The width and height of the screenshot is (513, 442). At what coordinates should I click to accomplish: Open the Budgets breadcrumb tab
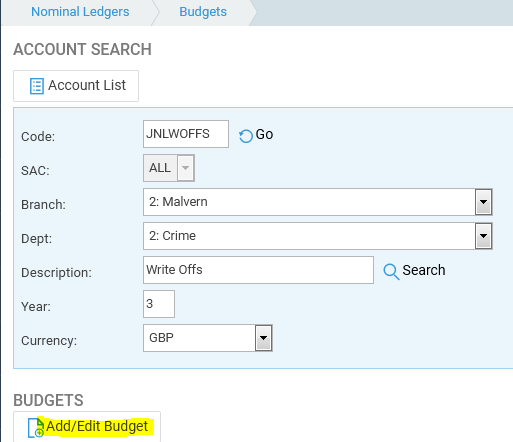tap(203, 12)
